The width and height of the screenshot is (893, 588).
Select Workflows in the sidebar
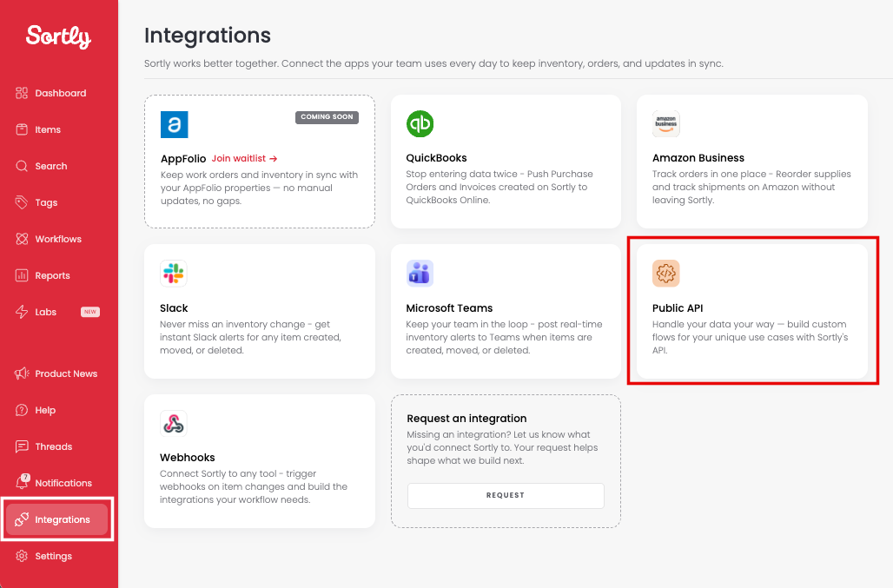(58, 239)
